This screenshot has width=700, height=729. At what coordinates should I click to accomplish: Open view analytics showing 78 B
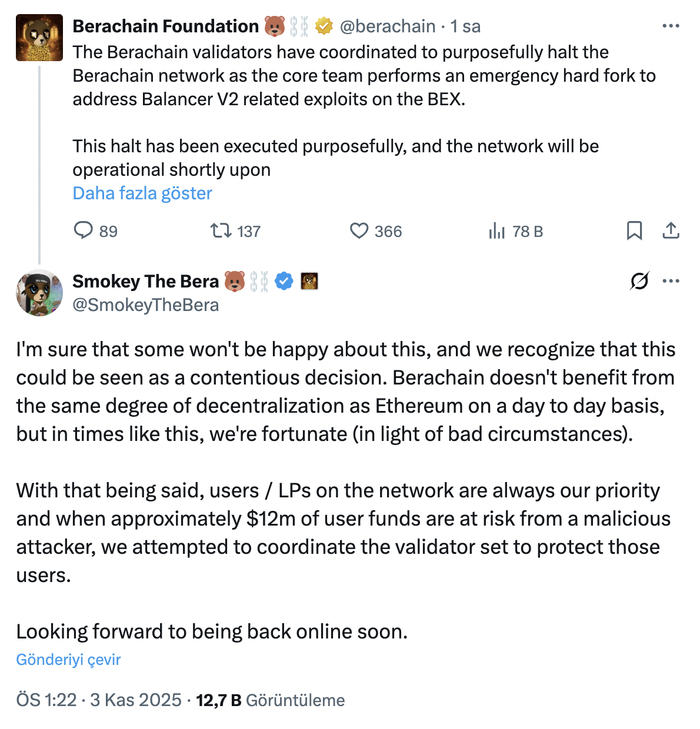coord(497,231)
